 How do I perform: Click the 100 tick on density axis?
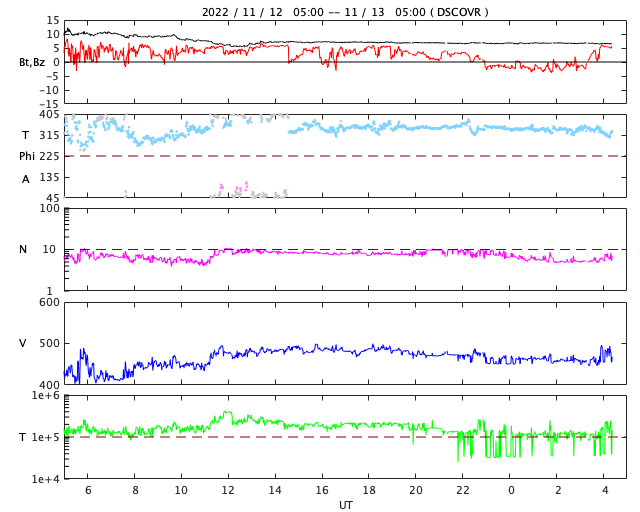pos(49,208)
